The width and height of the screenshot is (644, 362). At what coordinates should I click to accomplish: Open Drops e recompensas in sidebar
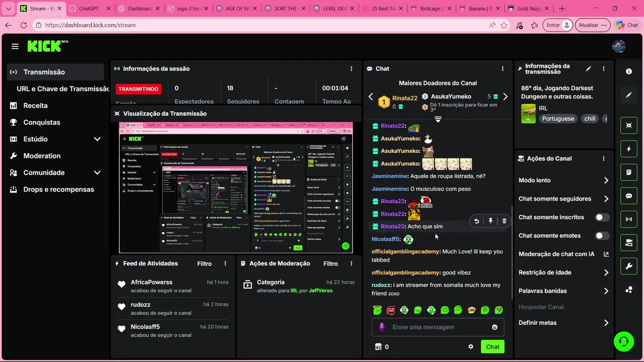tap(58, 190)
